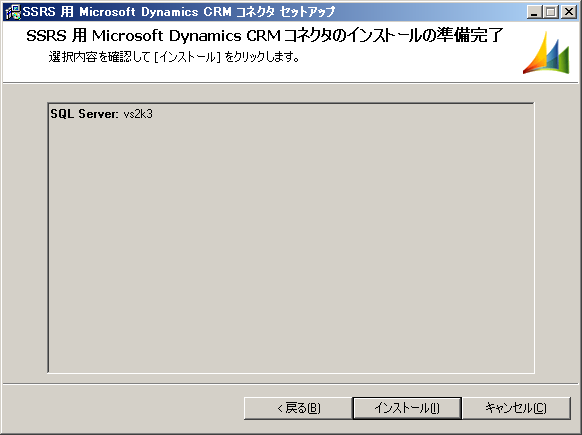Close the setup window with X
Screen dimensions: 582x435
coord(569,12)
